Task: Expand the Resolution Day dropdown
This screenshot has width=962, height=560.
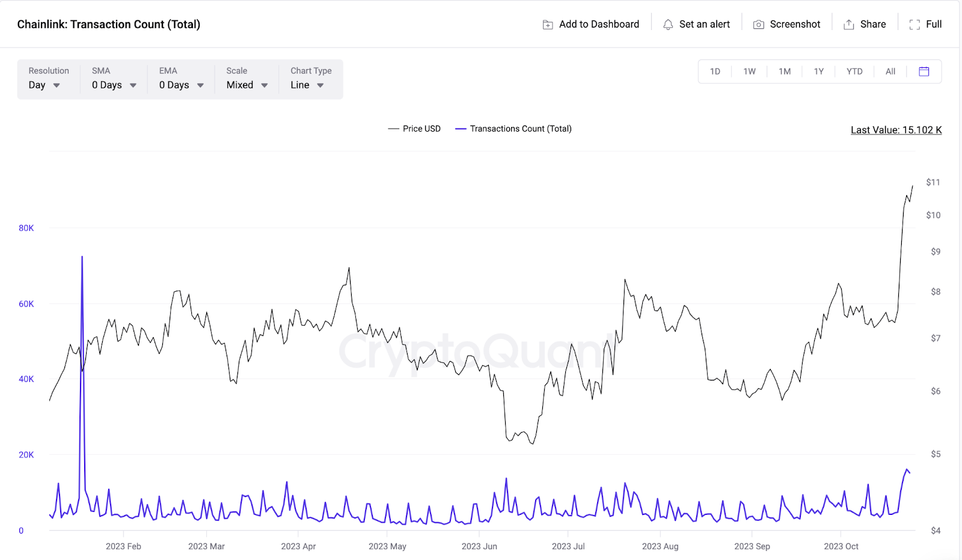Action: coord(49,79)
